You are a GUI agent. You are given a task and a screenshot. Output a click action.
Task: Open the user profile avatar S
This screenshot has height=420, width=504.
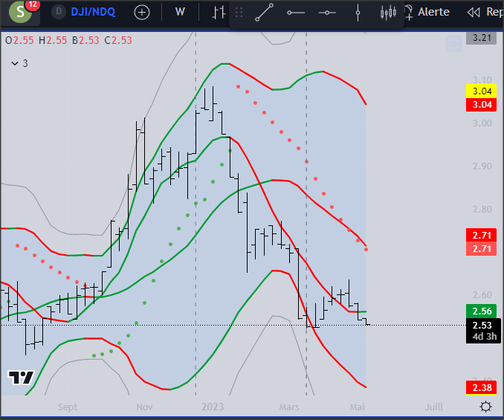coord(20,12)
